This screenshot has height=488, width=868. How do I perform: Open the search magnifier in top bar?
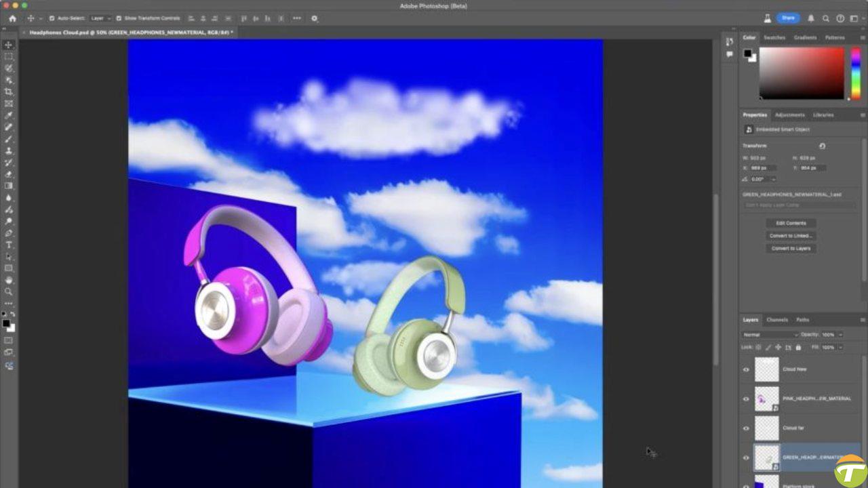click(x=825, y=18)
